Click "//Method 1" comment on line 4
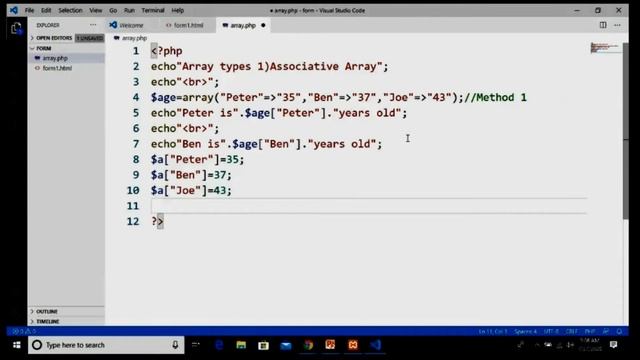This screenshot has width=640, height=360. coord(496,98)
